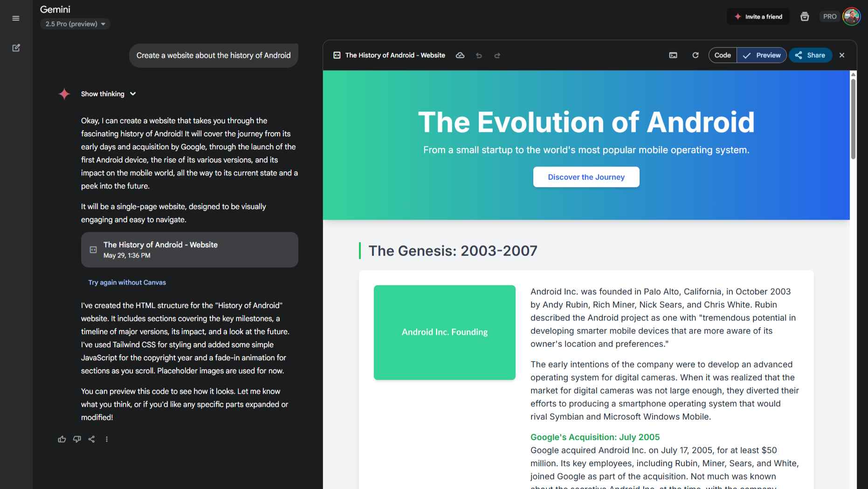This screenshot has width=868, height=489.
Task: Open the hamburger main menu
Action: pos(16,18)
